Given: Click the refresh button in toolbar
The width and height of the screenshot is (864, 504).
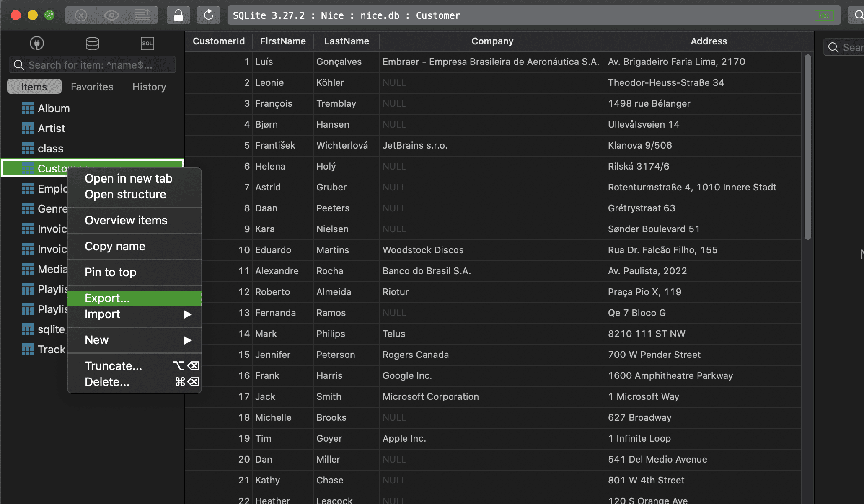Looking at the screenshot, I should [209, 15].
